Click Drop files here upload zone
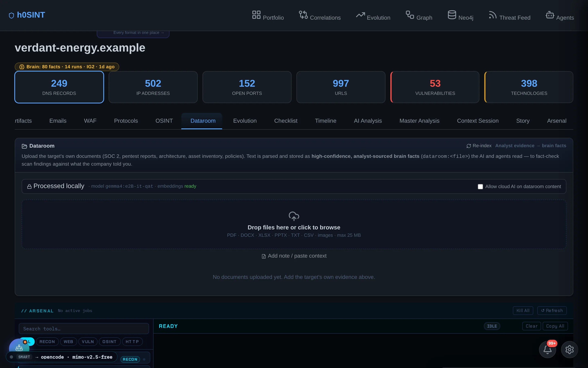 (x=294, y=224)
